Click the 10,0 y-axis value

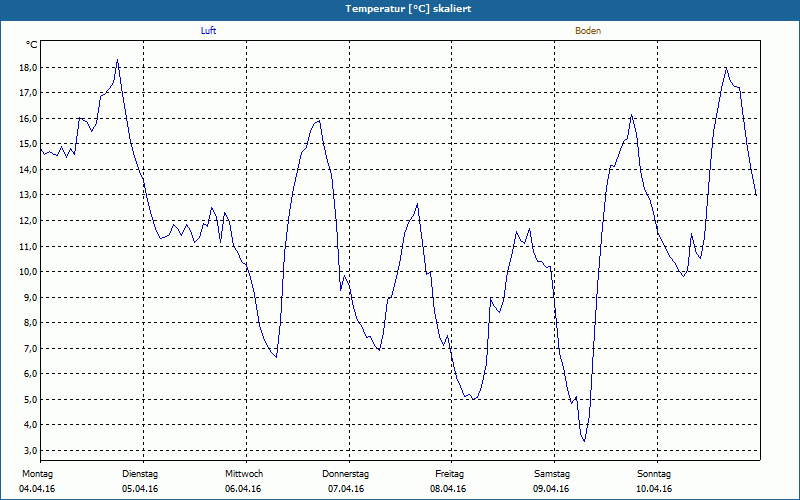coord(30,272)
